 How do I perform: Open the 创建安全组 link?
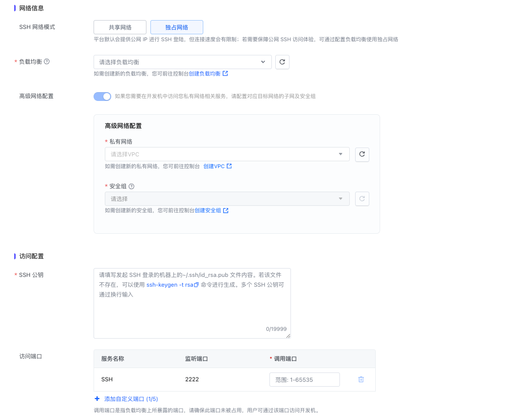pos(208,210)
